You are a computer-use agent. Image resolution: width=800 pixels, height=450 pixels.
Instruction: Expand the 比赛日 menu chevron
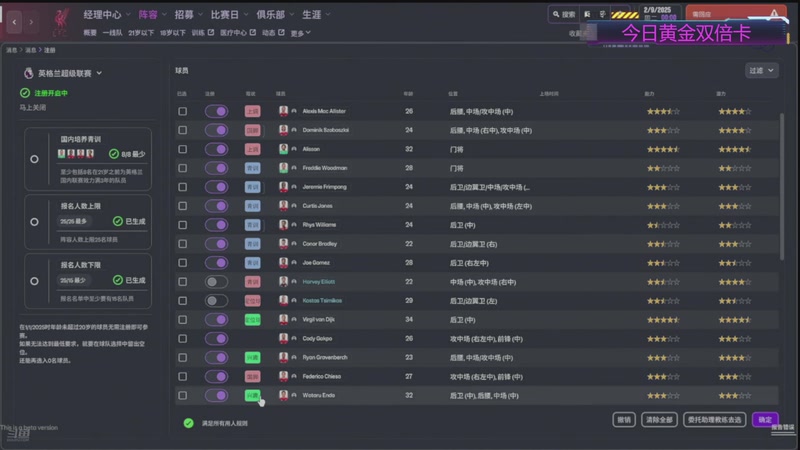[246, 15]
